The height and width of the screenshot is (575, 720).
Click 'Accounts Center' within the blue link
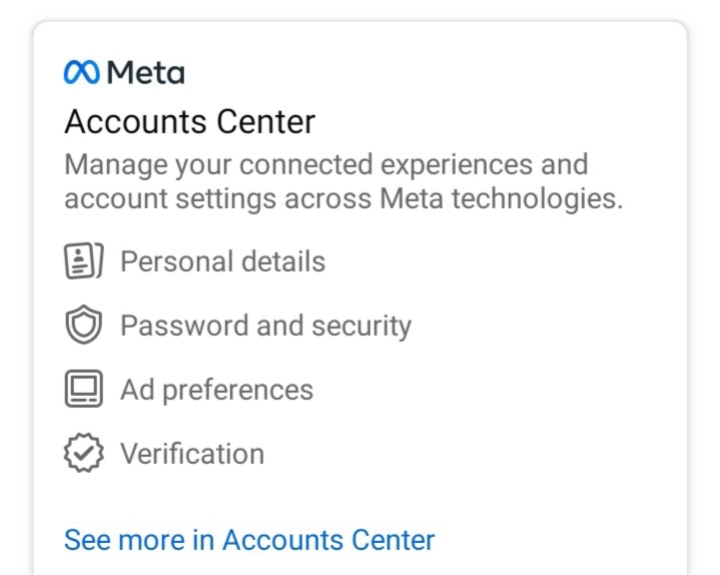(328, 540)
